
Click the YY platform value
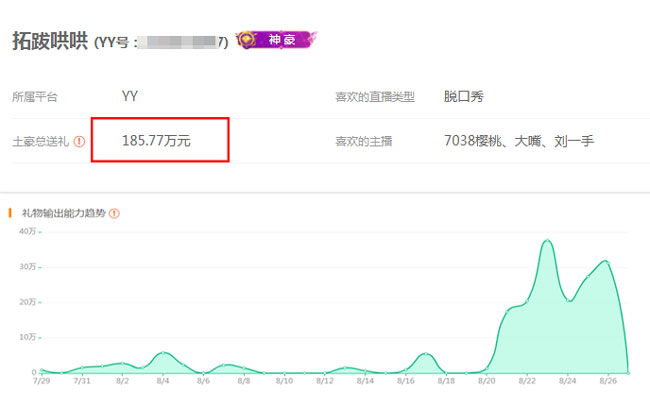point(130,97)
